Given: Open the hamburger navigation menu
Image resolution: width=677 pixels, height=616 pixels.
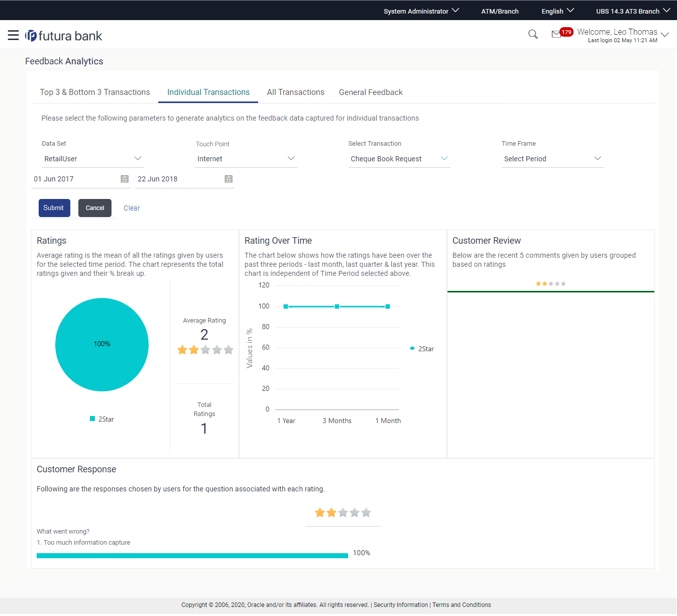Looking at the screenshot, I should [x=14, y=35].
